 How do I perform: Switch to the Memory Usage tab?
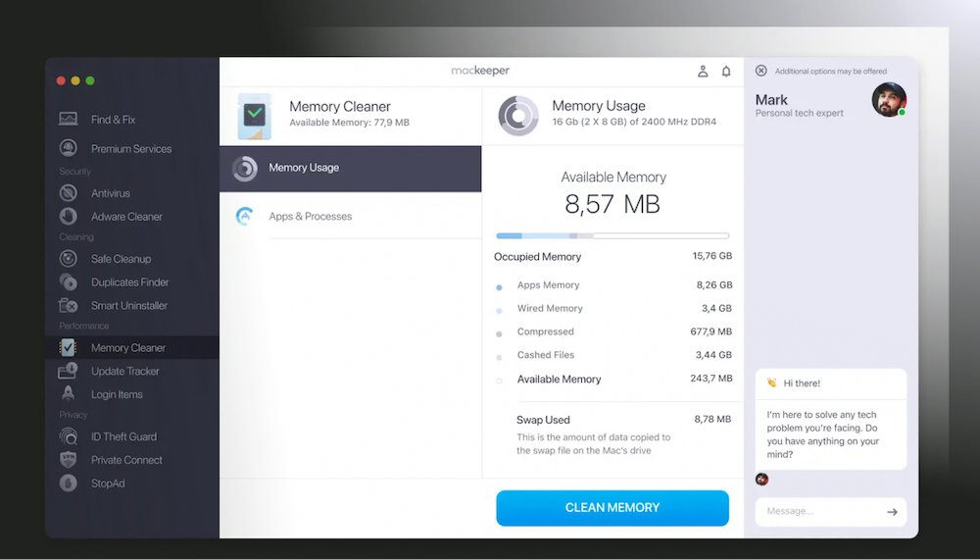[x=350, y=169]
